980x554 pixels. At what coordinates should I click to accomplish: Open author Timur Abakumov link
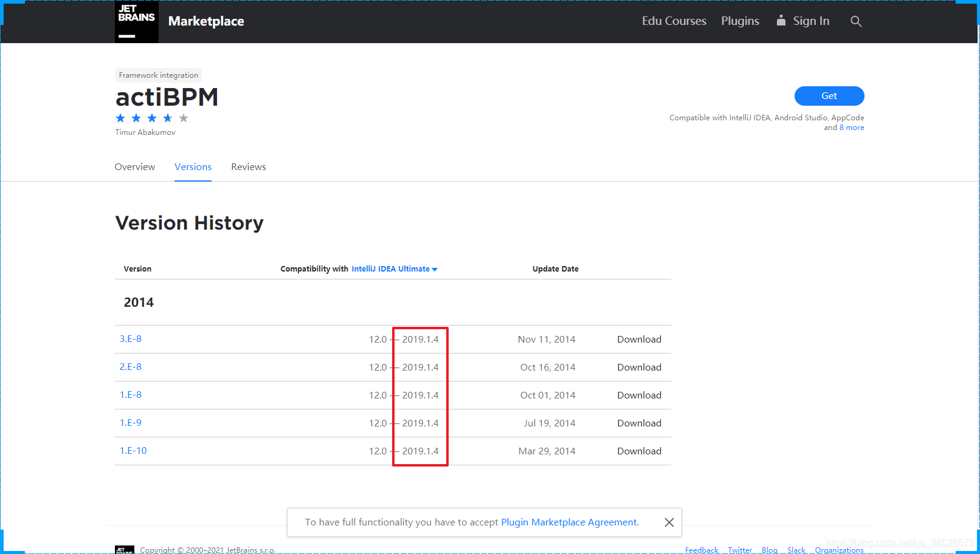tap(145, 132)
